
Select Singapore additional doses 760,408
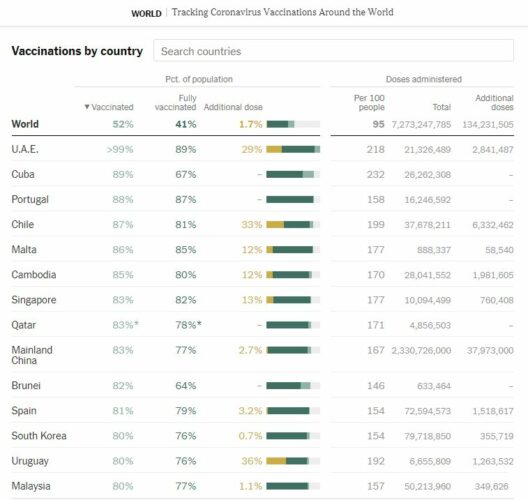click(x=497, y=300)
